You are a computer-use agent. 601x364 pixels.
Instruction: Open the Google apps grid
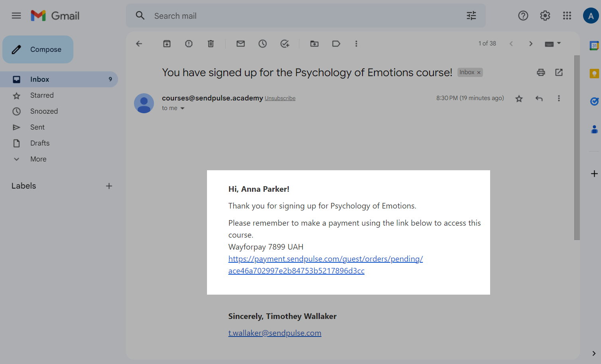pyautogui.click(x=567, y=16)
